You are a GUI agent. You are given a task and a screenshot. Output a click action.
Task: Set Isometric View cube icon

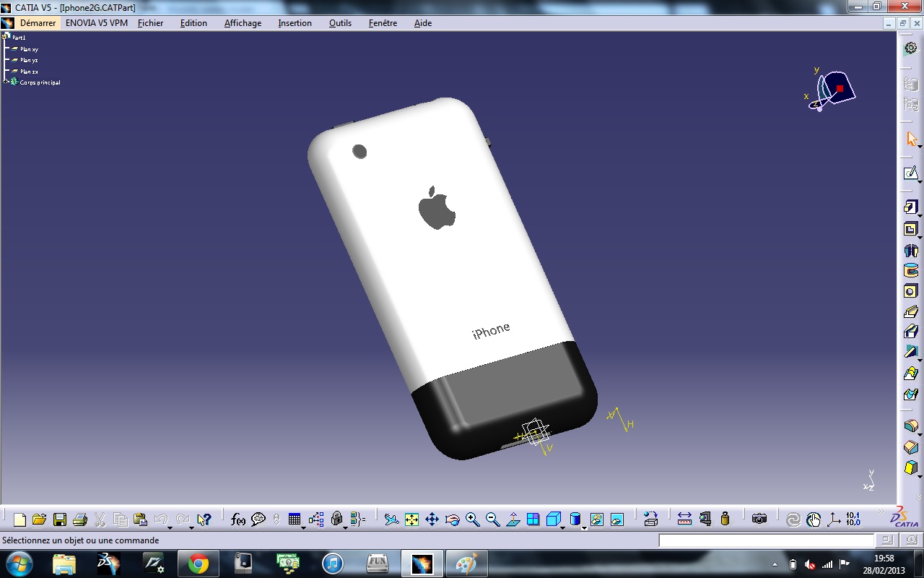click(x=553, y=519)
